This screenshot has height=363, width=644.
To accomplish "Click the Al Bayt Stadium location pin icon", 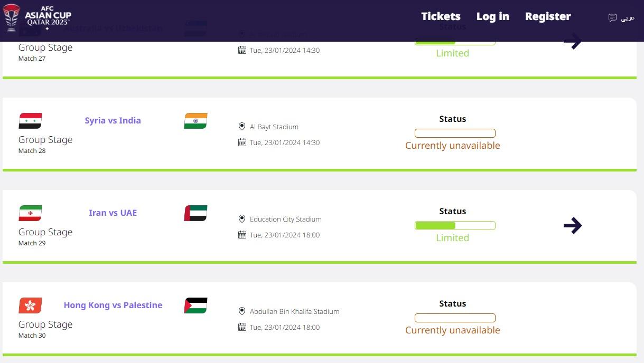I will tap(242, 127).
